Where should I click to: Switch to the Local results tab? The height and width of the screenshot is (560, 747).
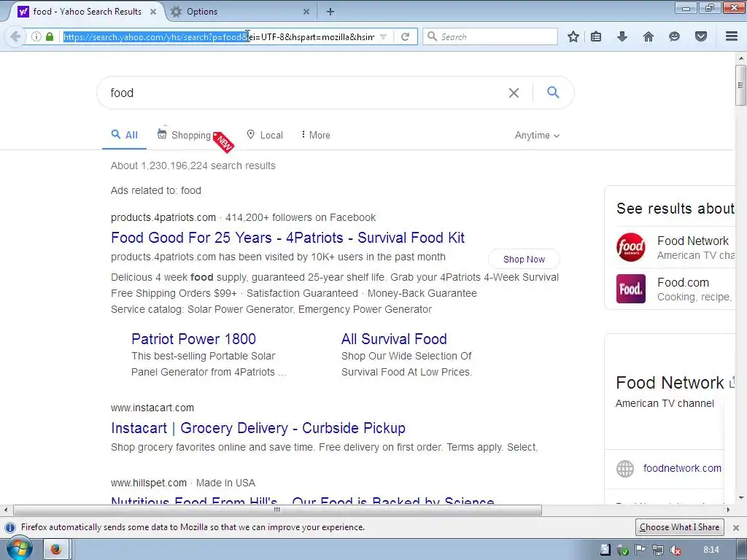(x=265, y=135)
